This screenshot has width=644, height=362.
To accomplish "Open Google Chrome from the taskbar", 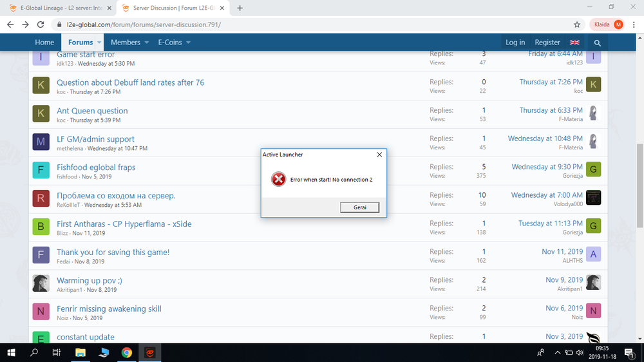I will pos(127,352).
